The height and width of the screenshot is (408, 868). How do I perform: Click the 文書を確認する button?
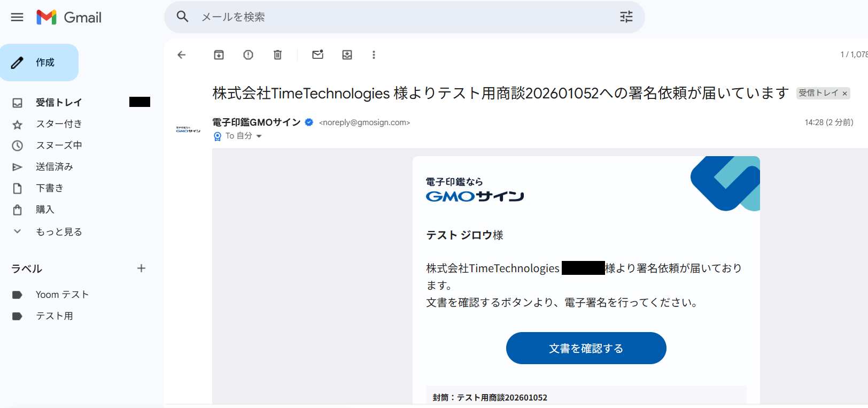click(x=586, y=348)
